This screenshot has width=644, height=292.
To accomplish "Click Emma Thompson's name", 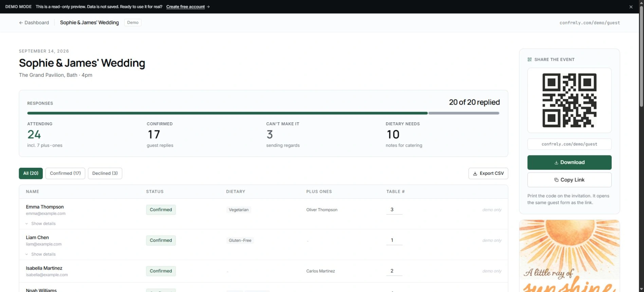I will [x=45, y=207].
